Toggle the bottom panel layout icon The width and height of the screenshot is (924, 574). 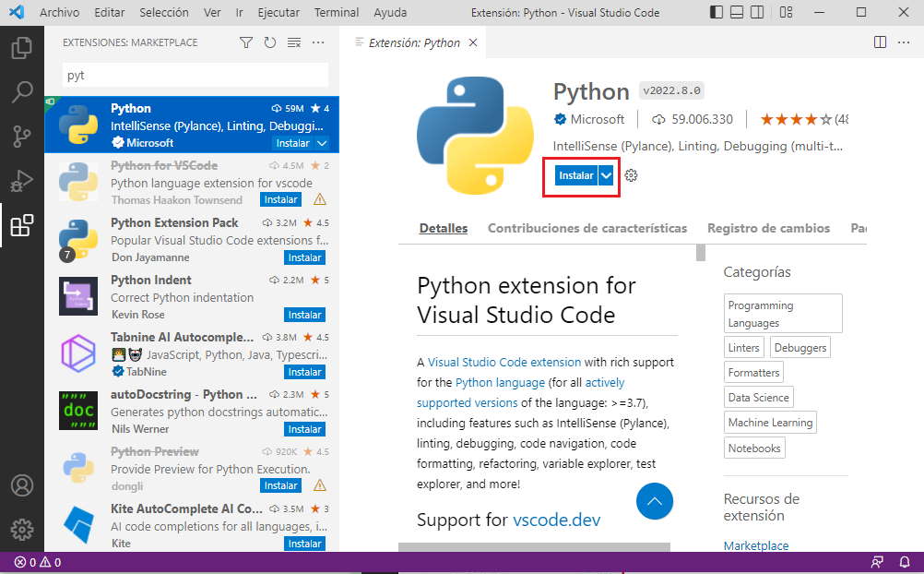point(737,12)
